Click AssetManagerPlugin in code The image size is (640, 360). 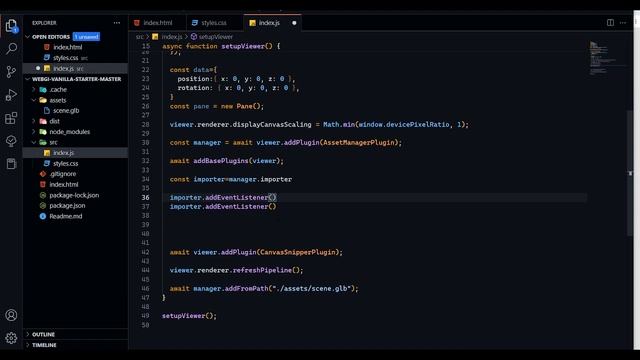click(359, 142)
